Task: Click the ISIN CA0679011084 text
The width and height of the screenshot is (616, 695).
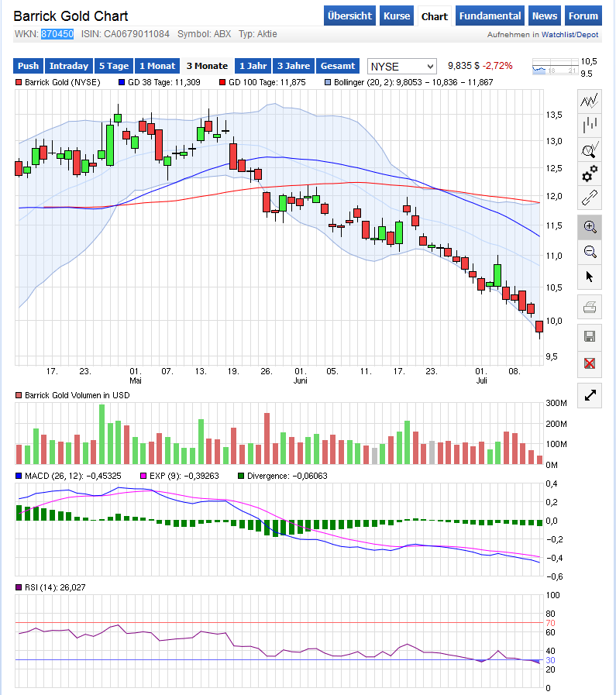Action: click(x=126, y=34)
